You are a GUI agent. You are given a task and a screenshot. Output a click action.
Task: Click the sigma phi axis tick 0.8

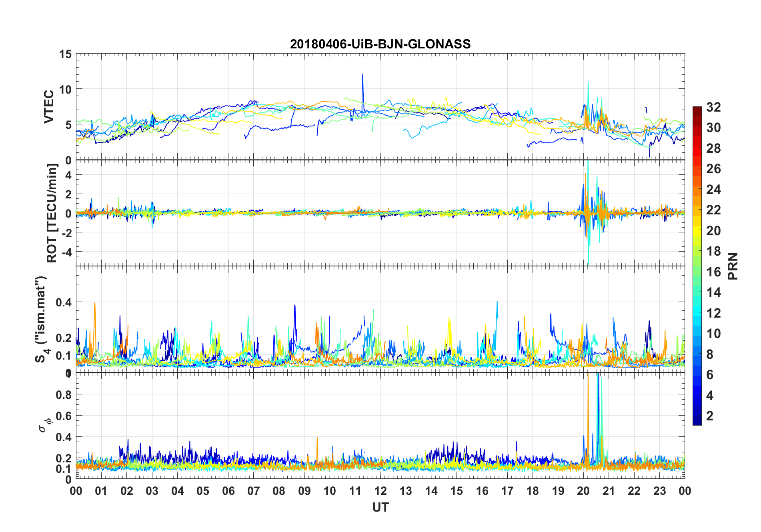pyautogui.click(x=64, y=395)
